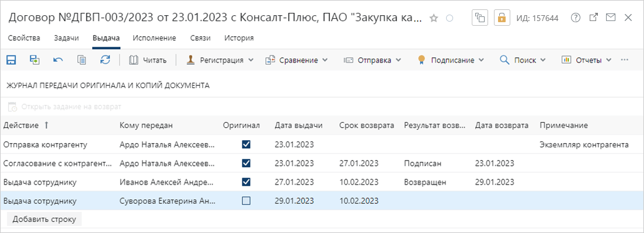Click the Оригинал column header
The width and height of the screenshot is (644, 233).
click(242, 126)
